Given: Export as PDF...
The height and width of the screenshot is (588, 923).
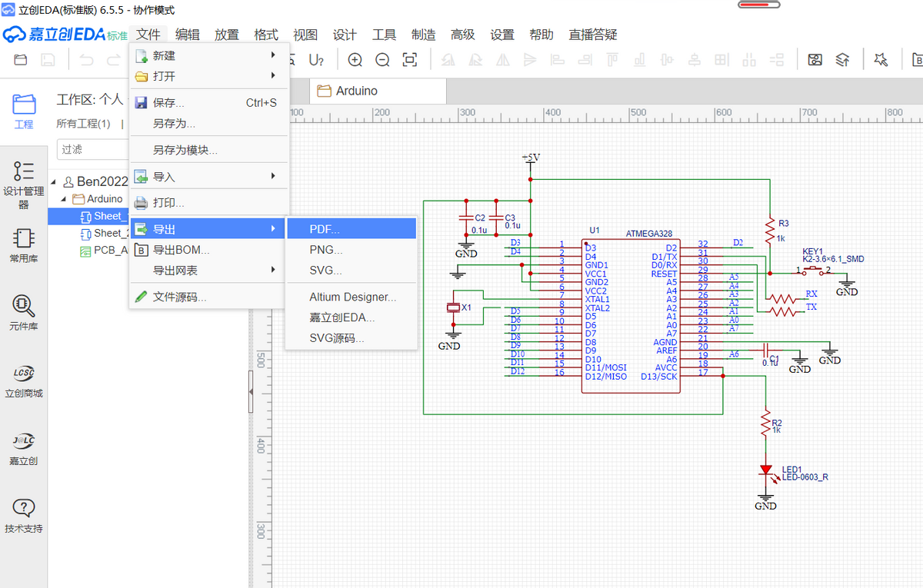Looking at the screenshot, I should (x=352, y=229).
